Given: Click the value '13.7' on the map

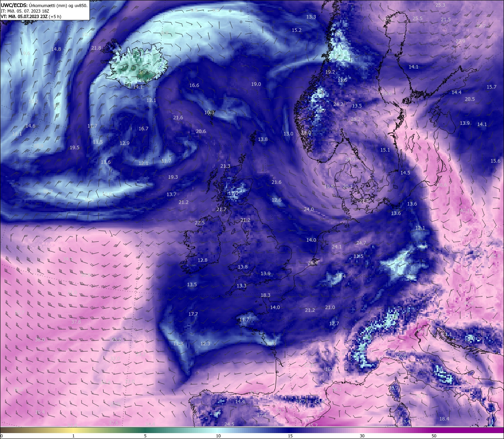Looking at the screenshot, I should [171, 194].
